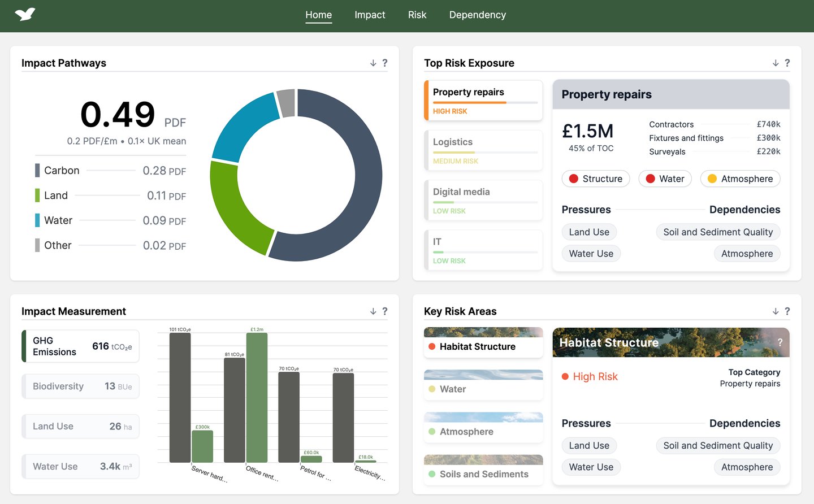This screenshot has height=504, width=814.
Task: Select the Water Use 3.4k metric
Action: pyautogui.click(x=80, y=467)
